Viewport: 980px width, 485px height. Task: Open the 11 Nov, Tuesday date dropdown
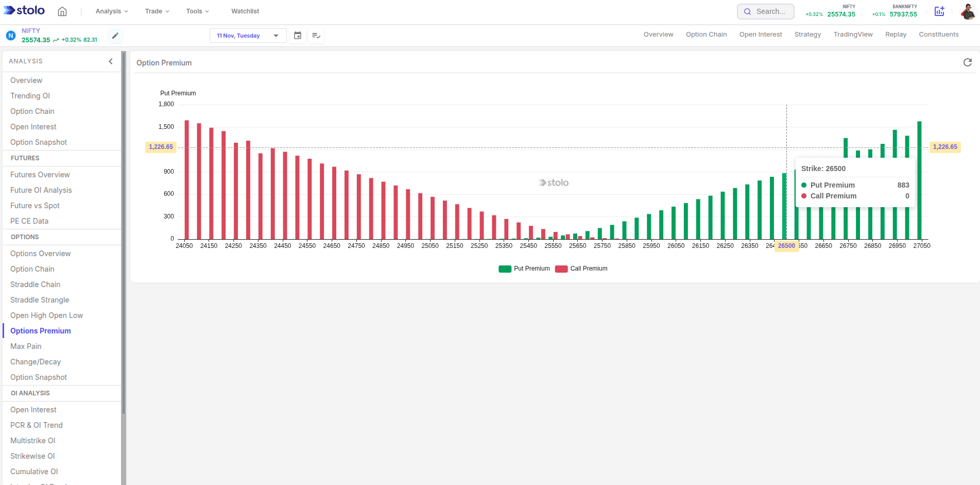pyautogui.click(x=248, y=36)
